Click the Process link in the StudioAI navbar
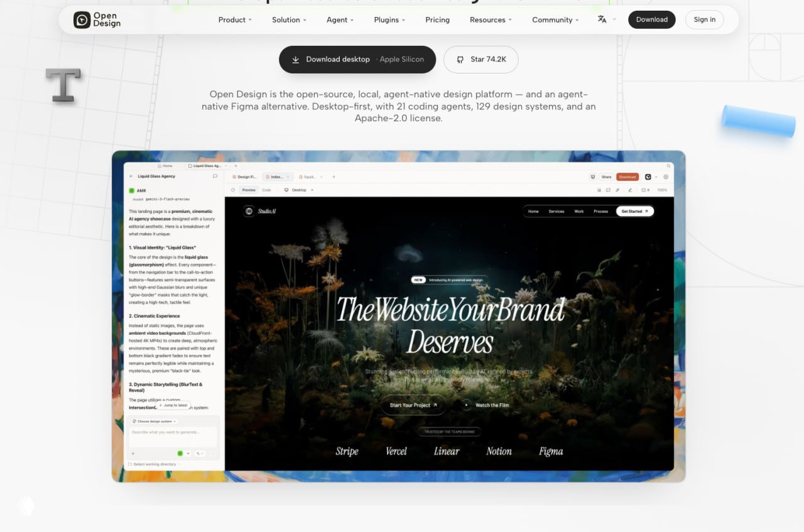Screen dimensions: 804x532 pos(601,211)
